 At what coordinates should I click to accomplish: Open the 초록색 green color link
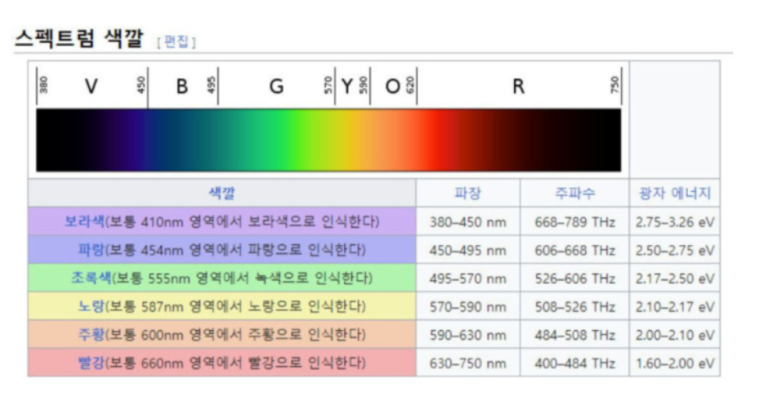tap(91, 278)
